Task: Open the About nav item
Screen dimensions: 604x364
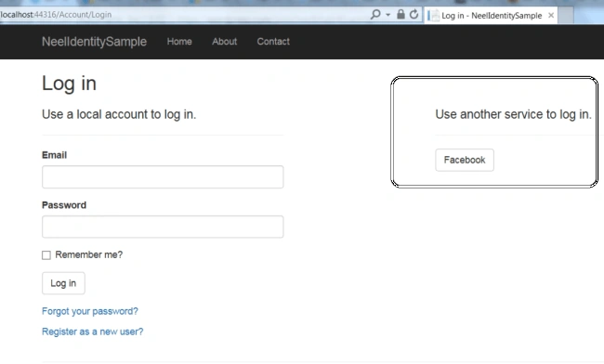Action: (224, 42)
